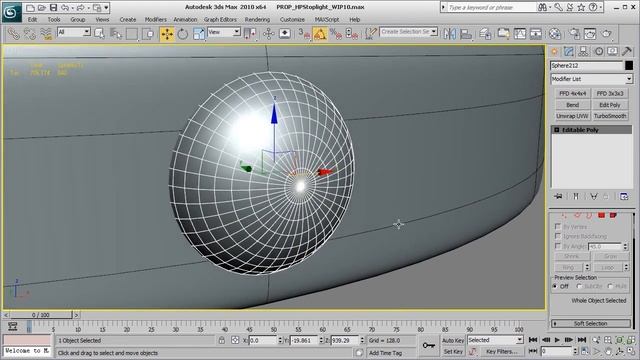Screen dimensions: 640x360
Task: Toggle Auto Key animation mode
Action: [x=453, y=340]
